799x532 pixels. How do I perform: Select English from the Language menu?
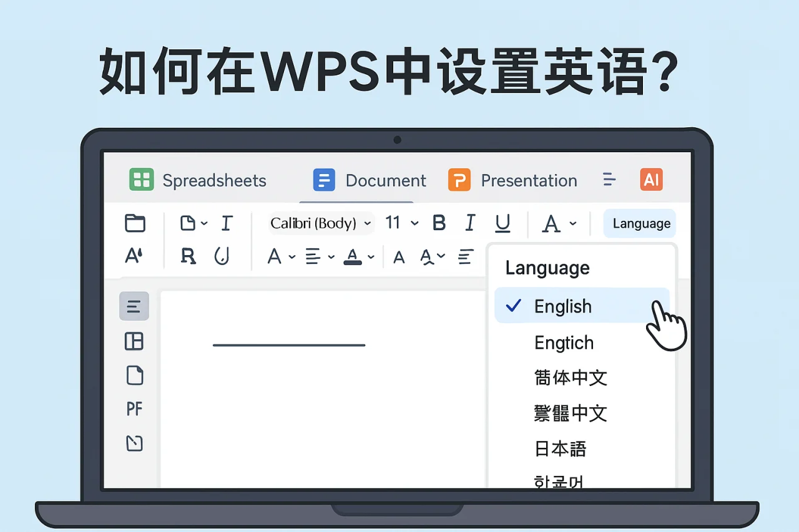click(562, 306)
